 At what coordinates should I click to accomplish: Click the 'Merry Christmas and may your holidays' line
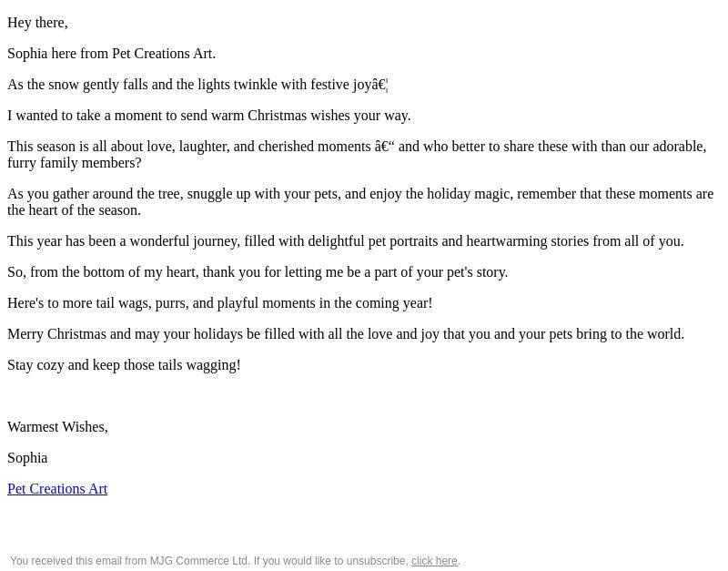pyautogui.click(x=346, y=334)
